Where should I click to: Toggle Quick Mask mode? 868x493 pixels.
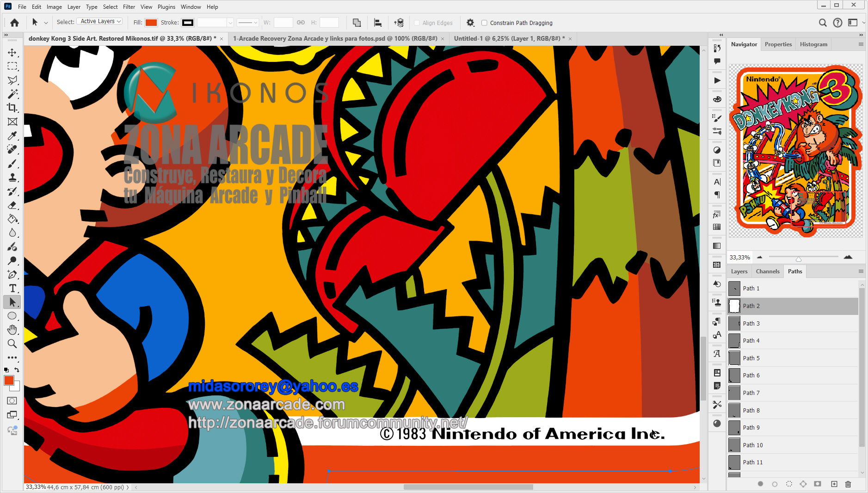click(x=12, y=401)
